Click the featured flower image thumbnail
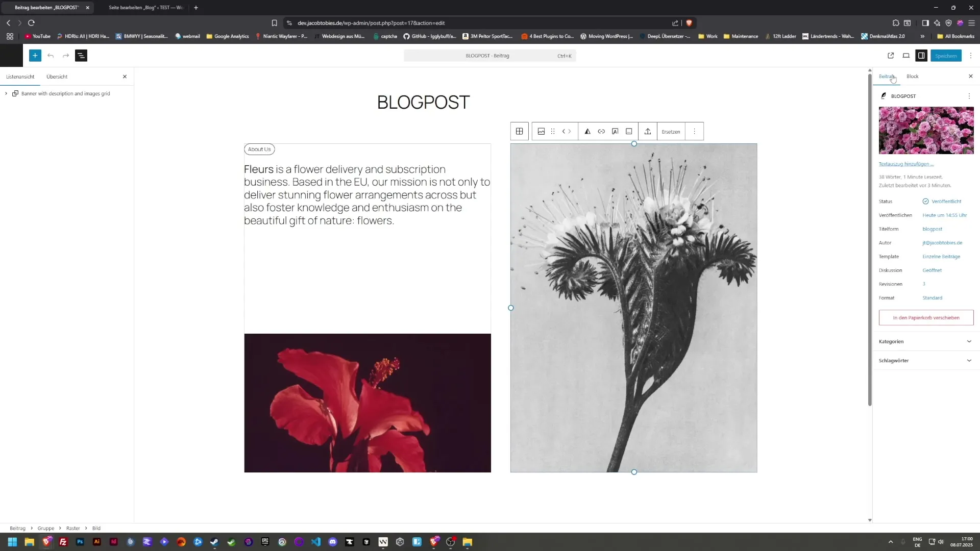The image size is (980, 551). (926, 130)
